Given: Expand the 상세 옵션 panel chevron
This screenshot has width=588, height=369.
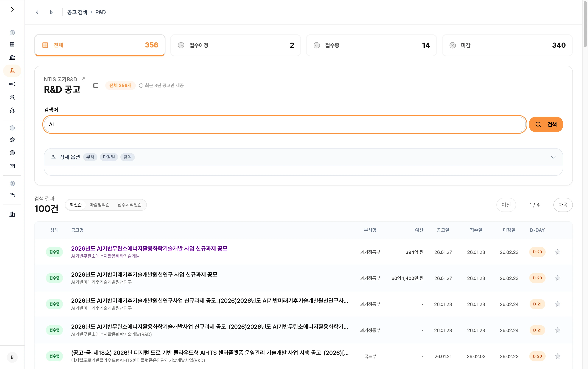Looking at the screenshot, I should (x=553, y=157).
